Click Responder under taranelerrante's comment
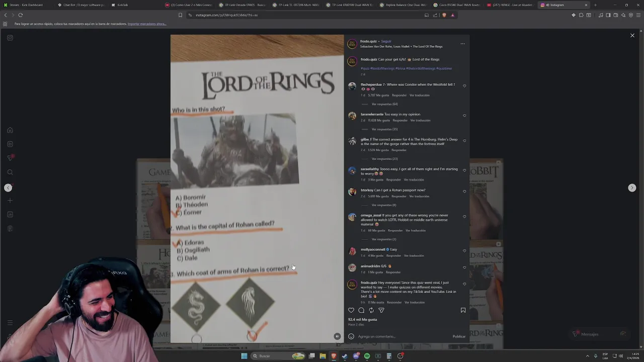Screen dimensions: 644x362 click(400, 121)
